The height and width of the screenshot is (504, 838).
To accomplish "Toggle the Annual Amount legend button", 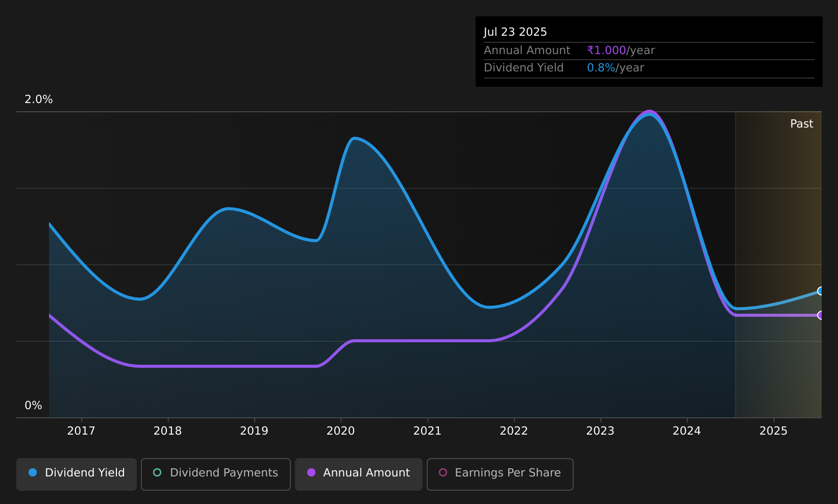I will (x=359, y=474).
